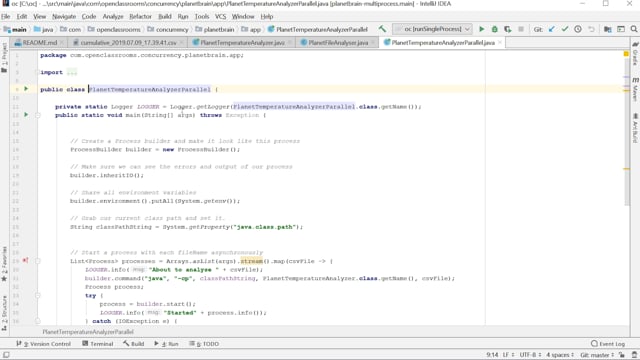Viewport: 640px width, 360px height.
Task: Update project via Git blue arrow icon
Action: (x=552, y=29)
